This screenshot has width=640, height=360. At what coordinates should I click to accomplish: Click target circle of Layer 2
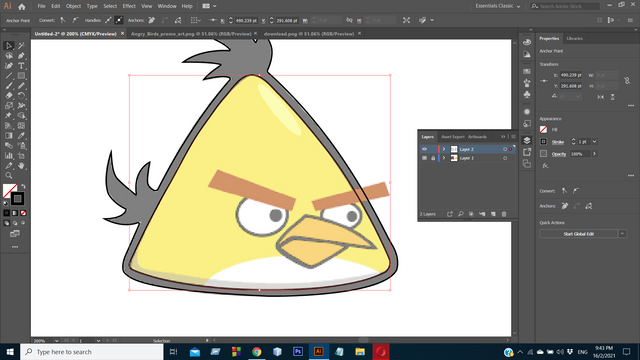505,149
